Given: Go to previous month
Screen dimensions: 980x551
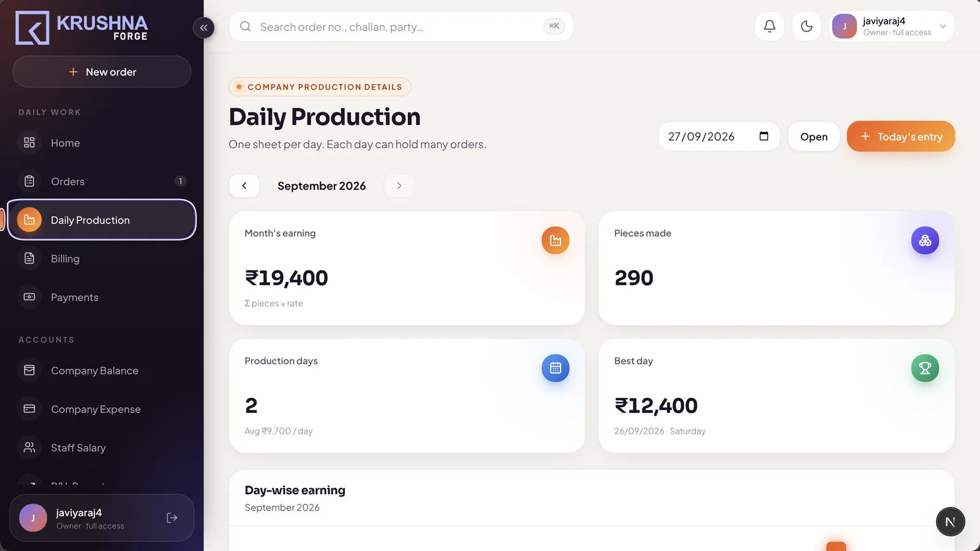Looking at the screenshot, I should point(244,186).
